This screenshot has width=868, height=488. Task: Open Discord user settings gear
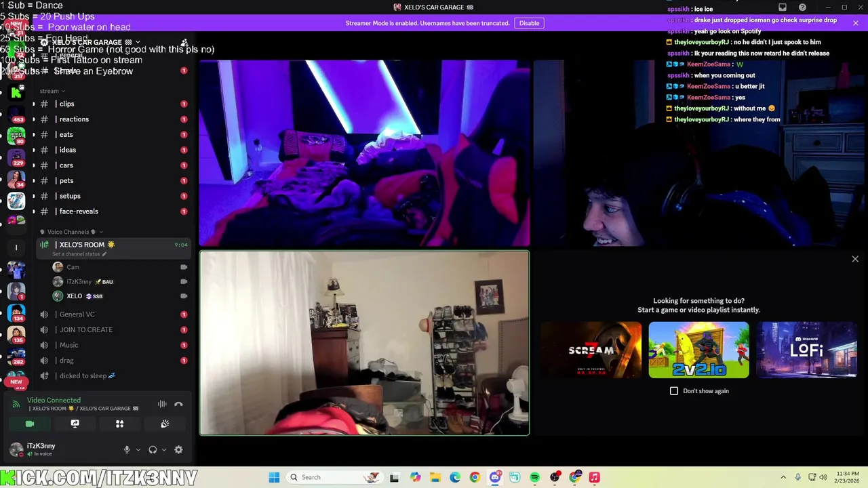(178, 449)
